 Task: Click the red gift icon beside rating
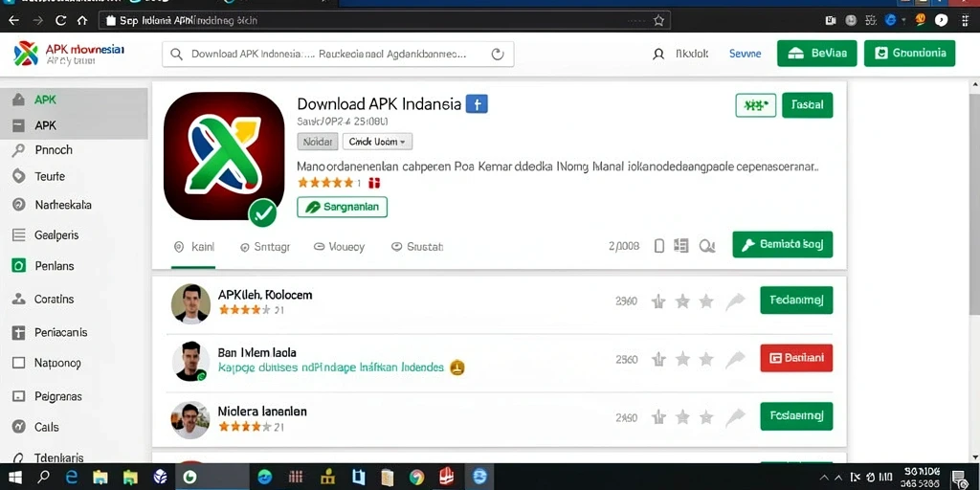[374, 183]
